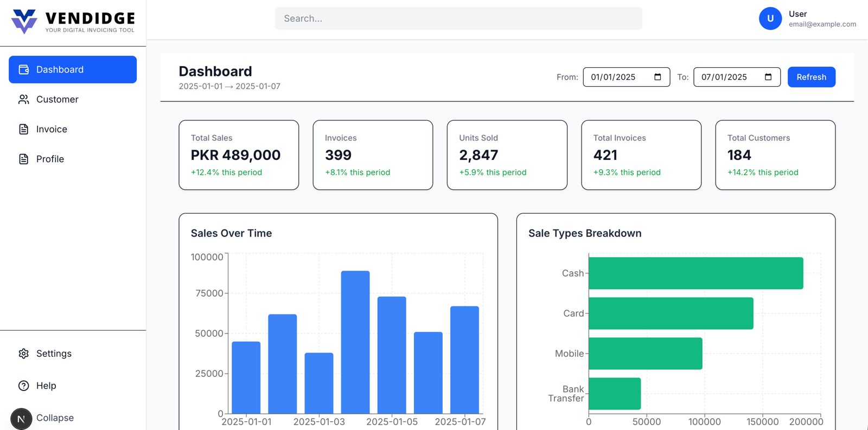The height and width of the screenshot is (430, 868).
Task: Click inside the Search field
Action: click(x=458, y=18)
